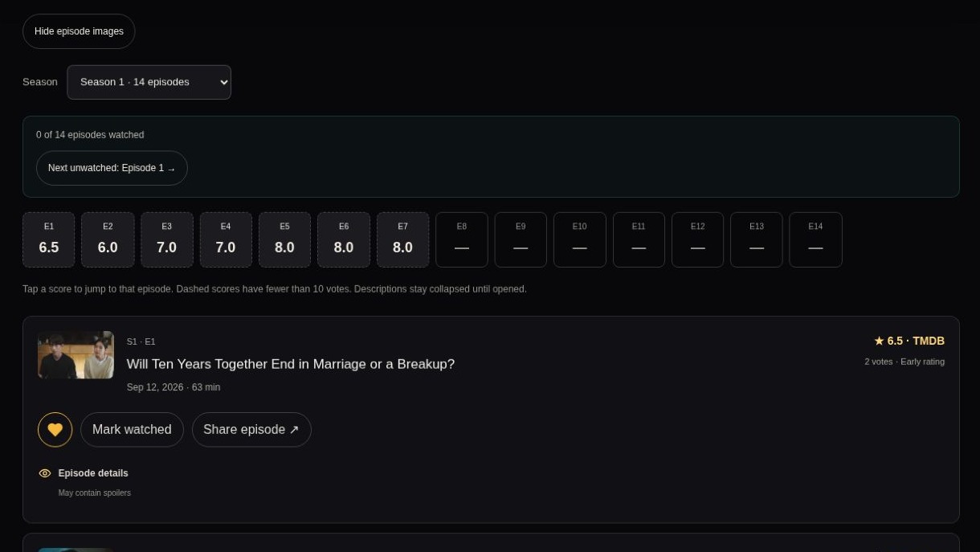Jump to unrated episode E10 tile

coord(580,239)
